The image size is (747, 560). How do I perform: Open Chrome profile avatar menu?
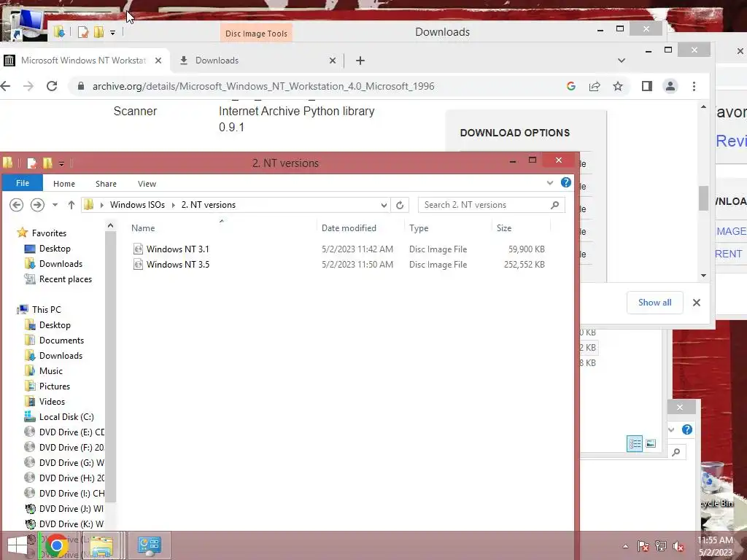coord(670,86)
